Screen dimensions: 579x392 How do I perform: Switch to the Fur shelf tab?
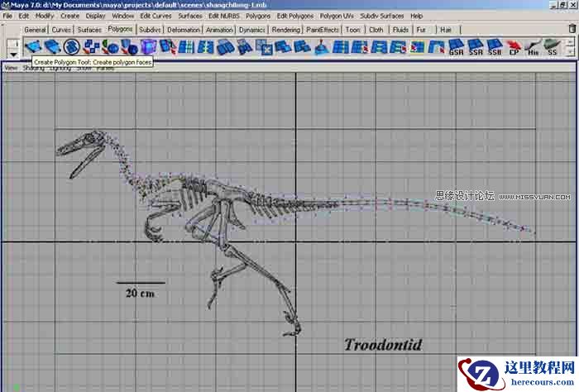pos(421,30)
